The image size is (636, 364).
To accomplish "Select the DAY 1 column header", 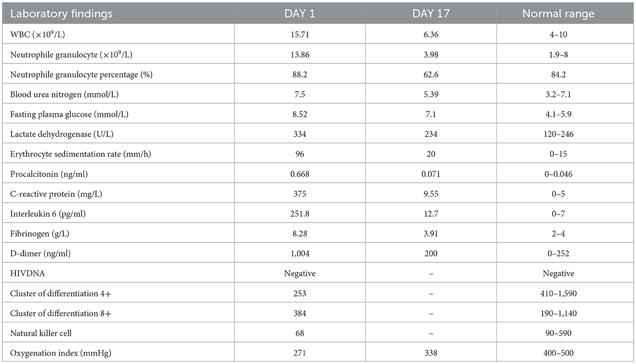I will pyautogui.click(x=299, y=14).
